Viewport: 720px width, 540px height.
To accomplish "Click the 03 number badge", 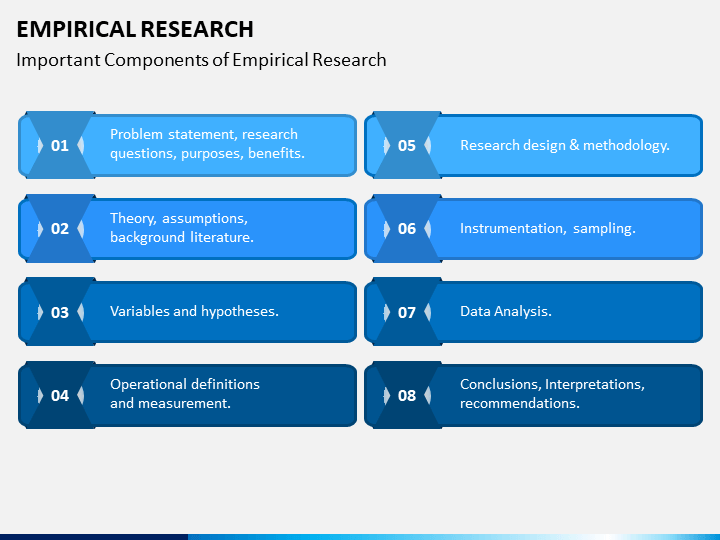I will coord(60,312).
